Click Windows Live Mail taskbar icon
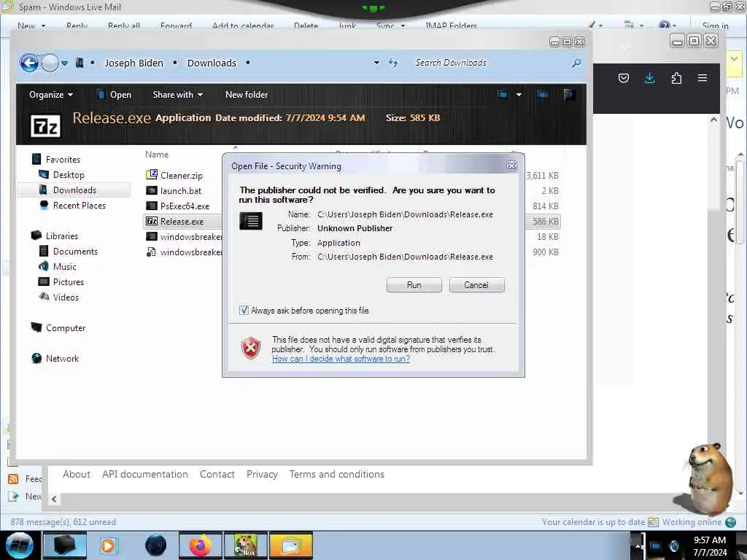 (291, 545)
